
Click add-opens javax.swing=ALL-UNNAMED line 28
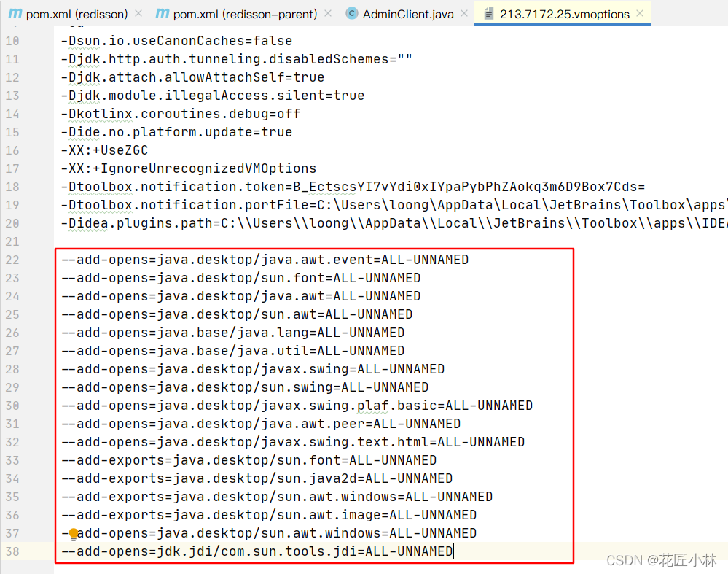tap(253, 369)
